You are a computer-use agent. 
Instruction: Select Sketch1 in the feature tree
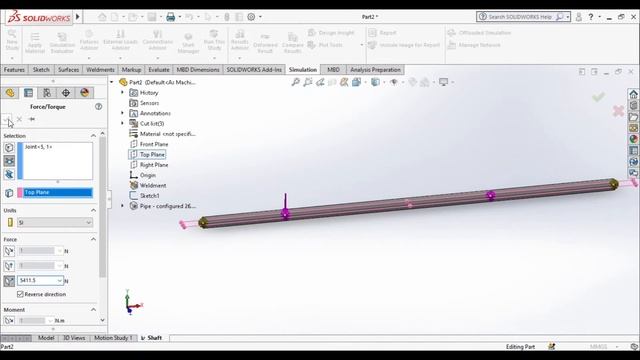coord(144,196)
